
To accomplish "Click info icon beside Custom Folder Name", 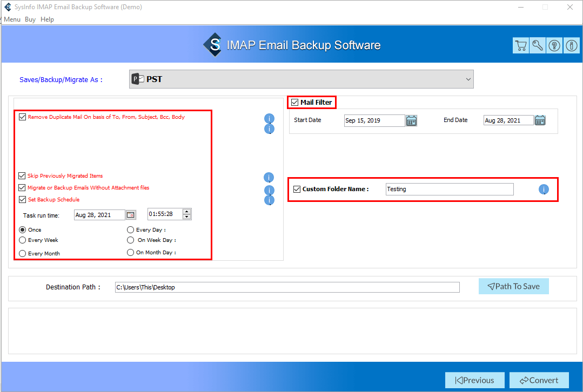I will 544,190.
